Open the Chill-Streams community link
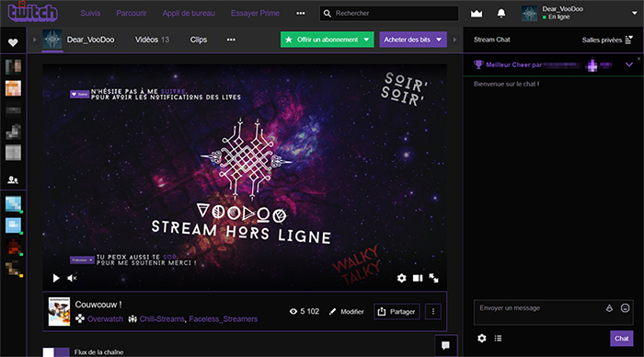644x357 pixels. [162, 318]
